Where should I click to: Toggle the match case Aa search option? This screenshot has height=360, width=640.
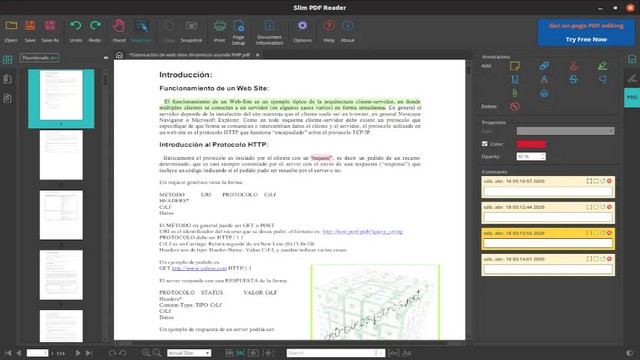407,353
